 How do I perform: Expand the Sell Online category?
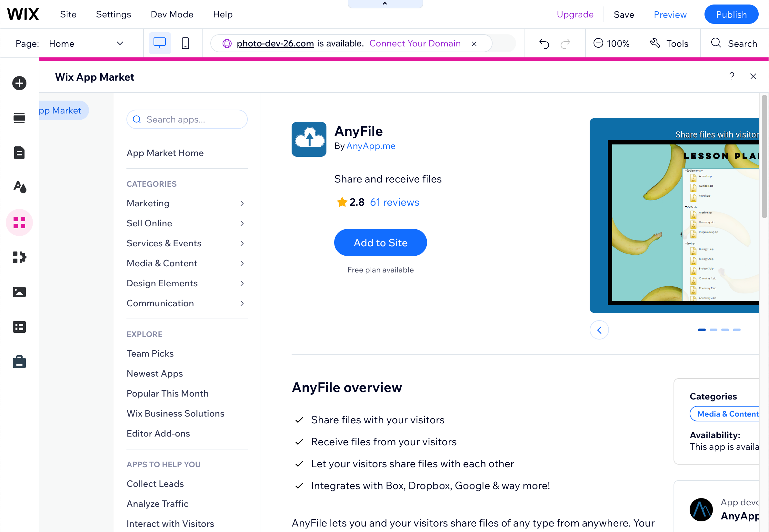[186, 223]
